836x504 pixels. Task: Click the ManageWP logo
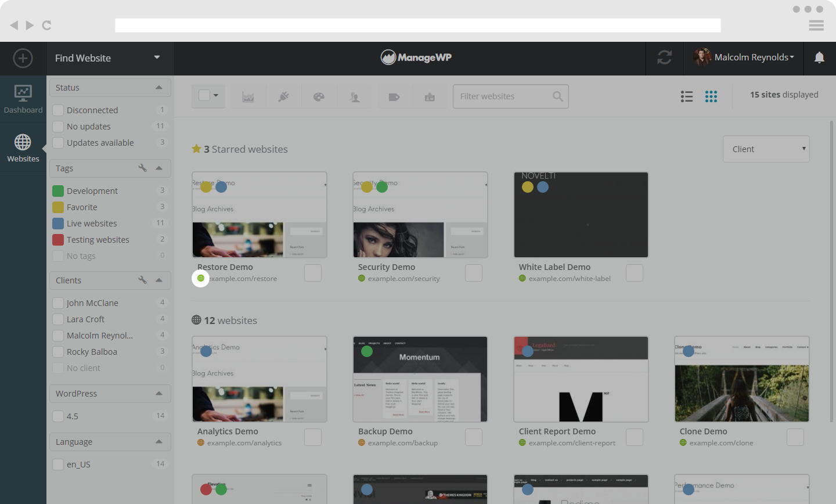(416, 57)
